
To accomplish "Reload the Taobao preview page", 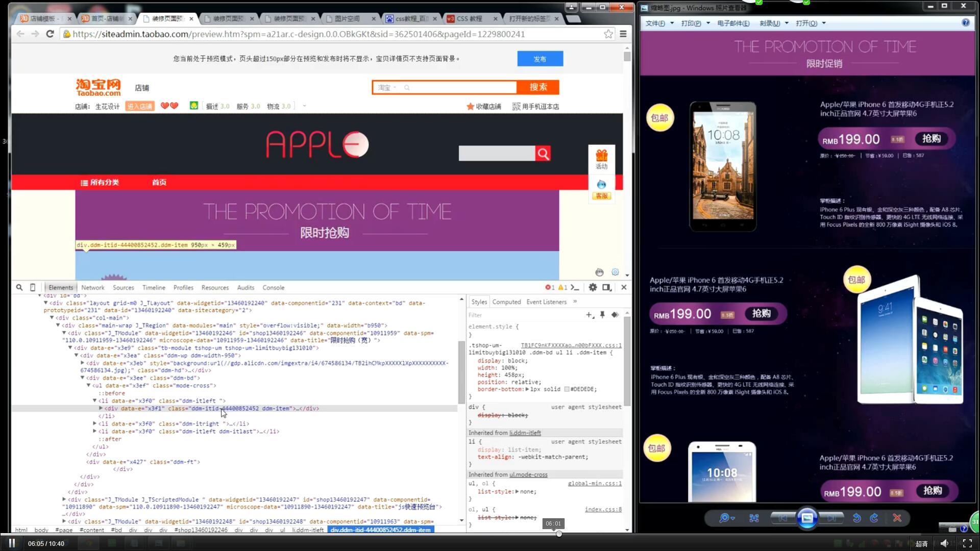I will coord(50,34).
